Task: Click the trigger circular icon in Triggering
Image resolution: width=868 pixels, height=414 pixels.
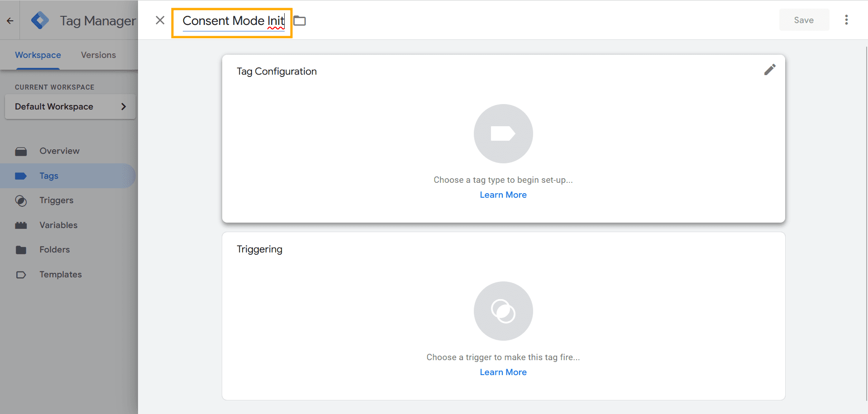Action: pos(503,311)
